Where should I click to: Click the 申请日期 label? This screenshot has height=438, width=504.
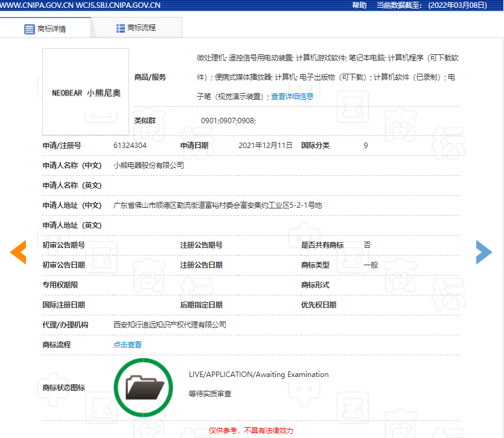point(194,146)
